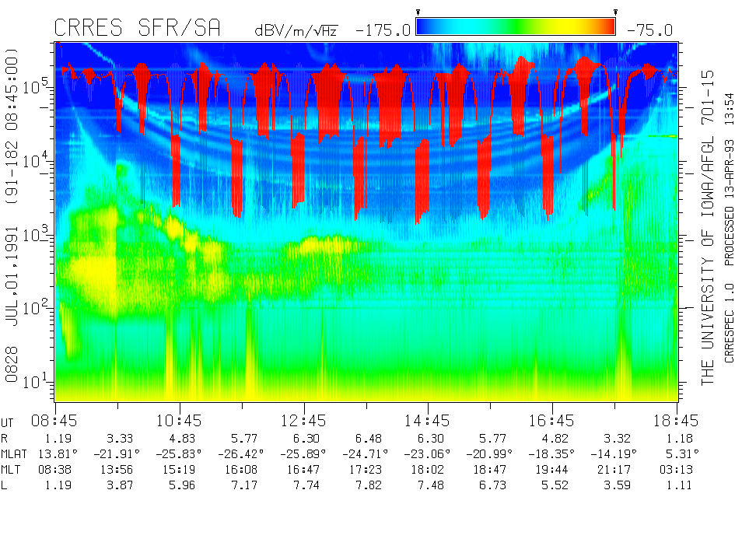Select the -175.0 colorbar minimum value
This screenshot has height=560, width=735.
(383, 30)
